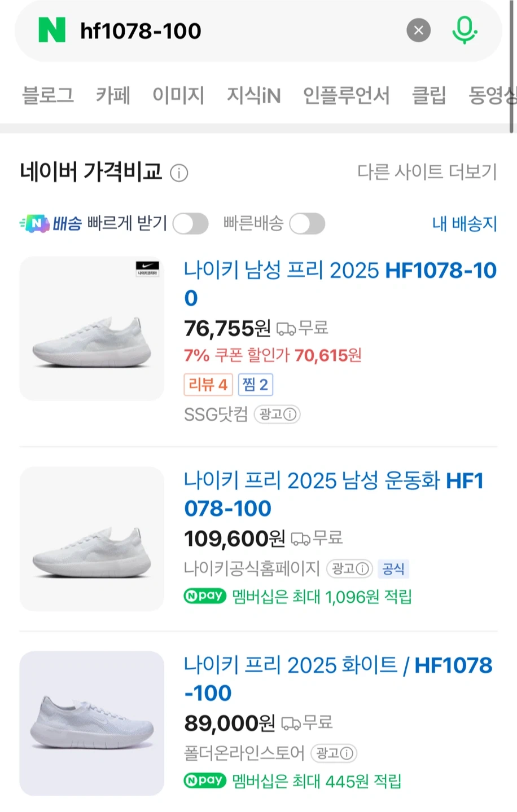Tap the green Naver N logo
517x812 pixels.
point(52,30)
